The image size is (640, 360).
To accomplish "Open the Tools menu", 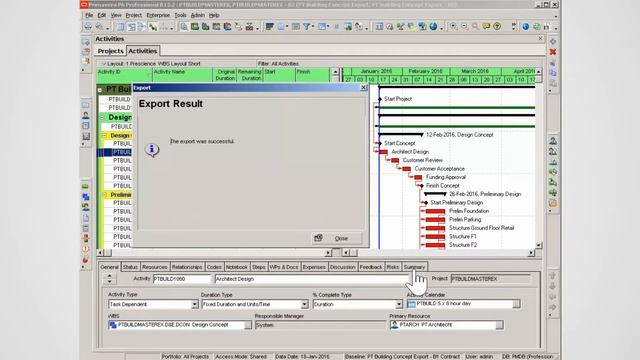I will [180, 15].
